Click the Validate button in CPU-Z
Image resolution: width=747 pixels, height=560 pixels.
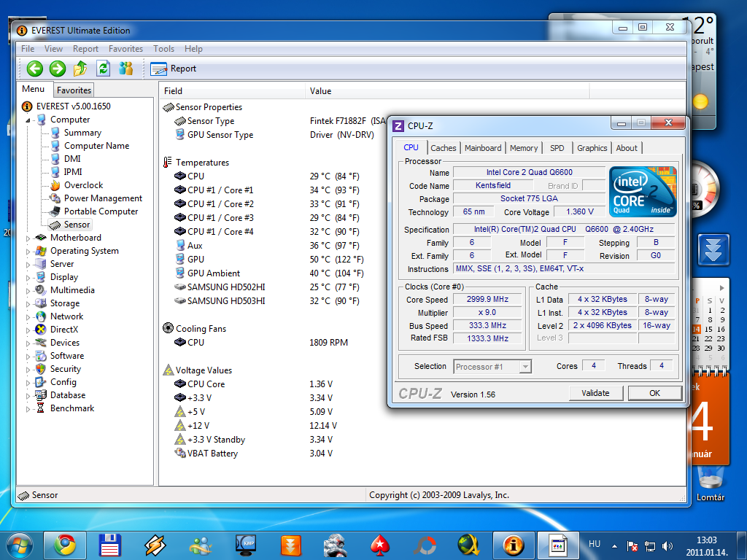[595, 393]
